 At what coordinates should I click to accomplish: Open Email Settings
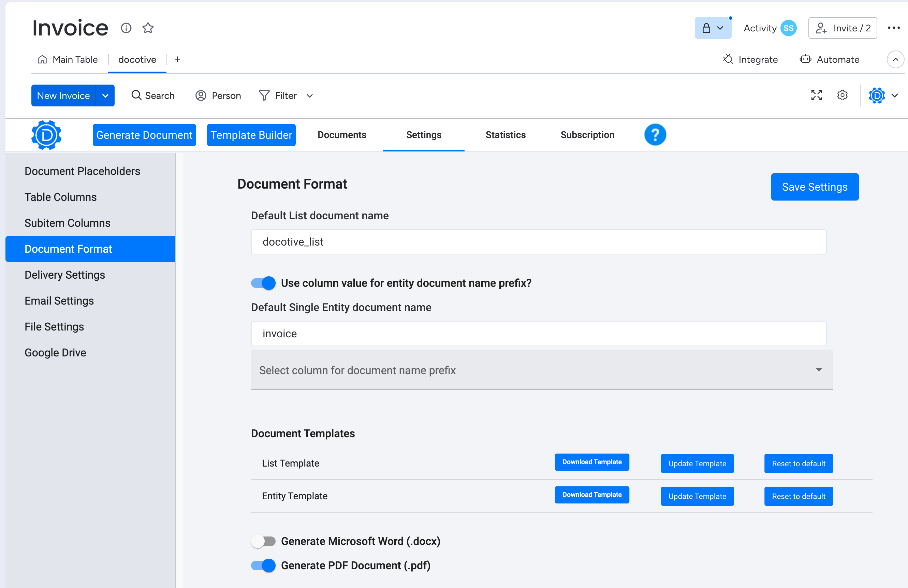90,301
